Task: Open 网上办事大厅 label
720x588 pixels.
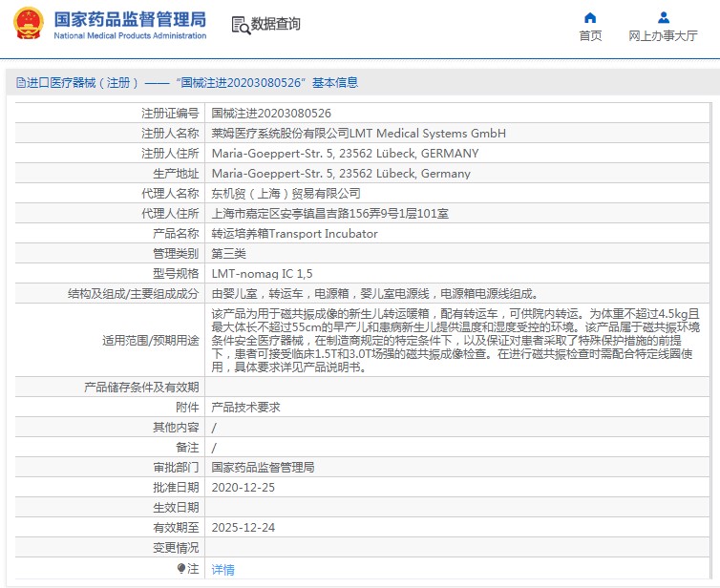Action: (663, 36)
